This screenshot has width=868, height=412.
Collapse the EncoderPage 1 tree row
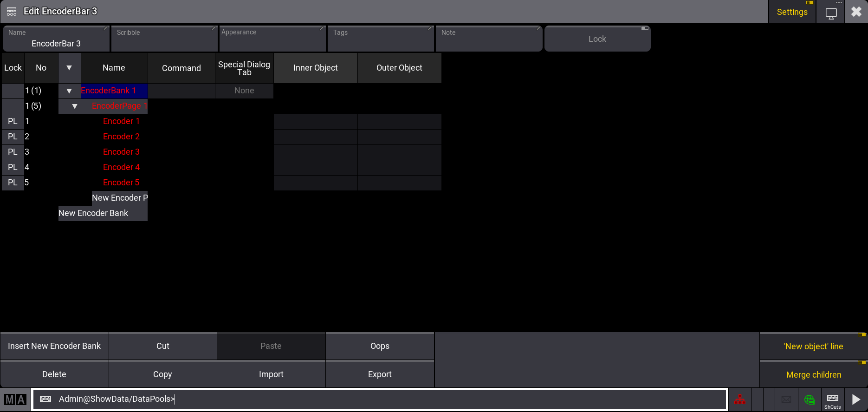75,106
